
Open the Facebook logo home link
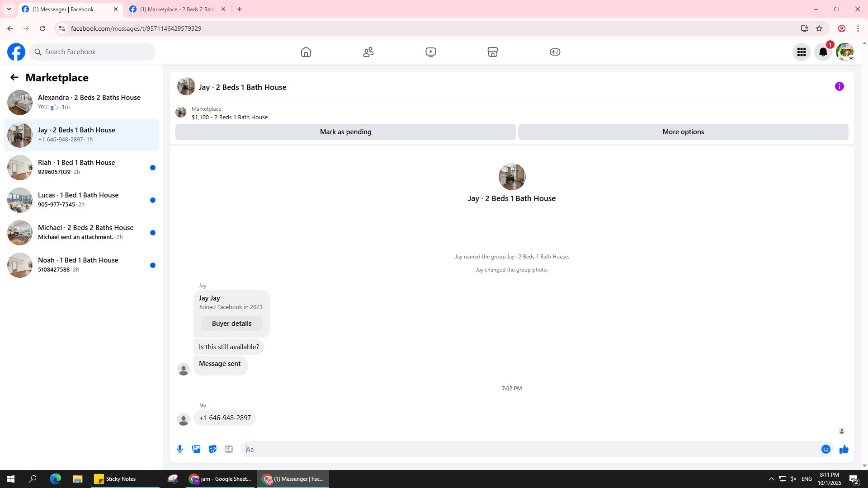click(x=16, y=52)
